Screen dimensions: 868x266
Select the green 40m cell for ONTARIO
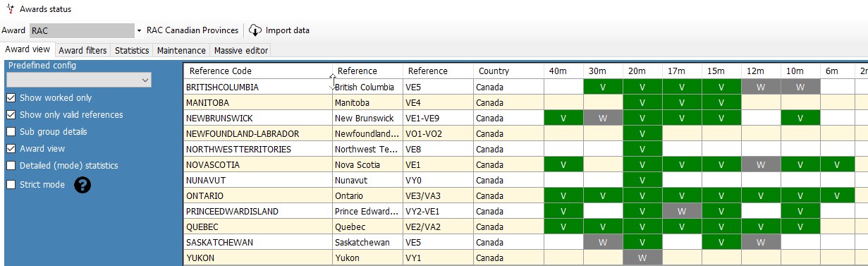tap(563, 196)
